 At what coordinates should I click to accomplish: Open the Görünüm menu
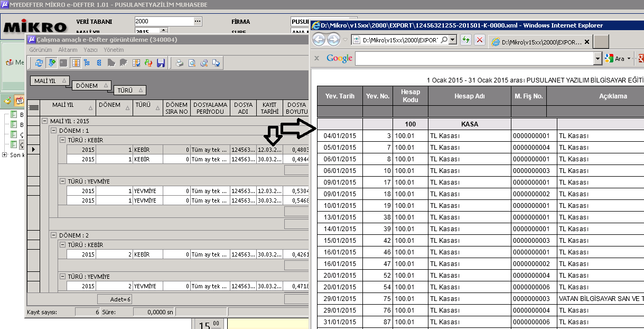(41, 49)
